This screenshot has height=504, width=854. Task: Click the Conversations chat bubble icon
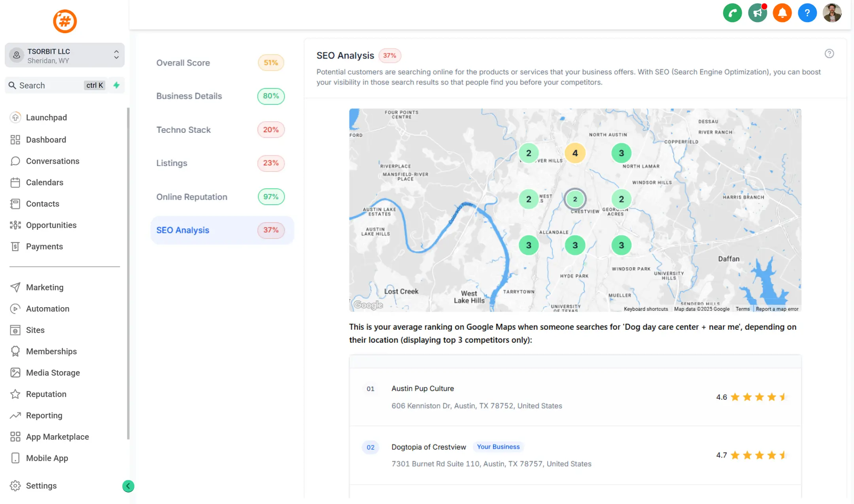click(x=15, y=161)
